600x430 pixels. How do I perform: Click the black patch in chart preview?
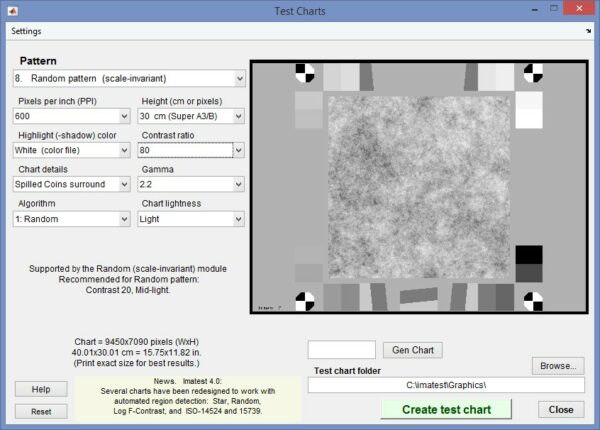coord(528,255)
